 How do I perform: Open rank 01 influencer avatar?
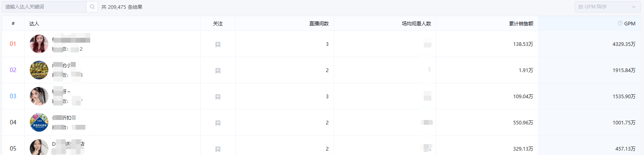pos(39,44)
